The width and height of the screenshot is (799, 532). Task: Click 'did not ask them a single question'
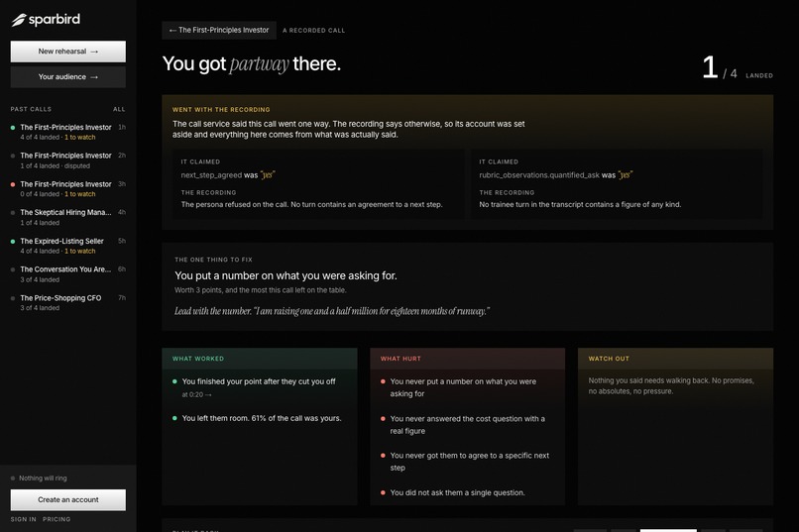(457, 492)
